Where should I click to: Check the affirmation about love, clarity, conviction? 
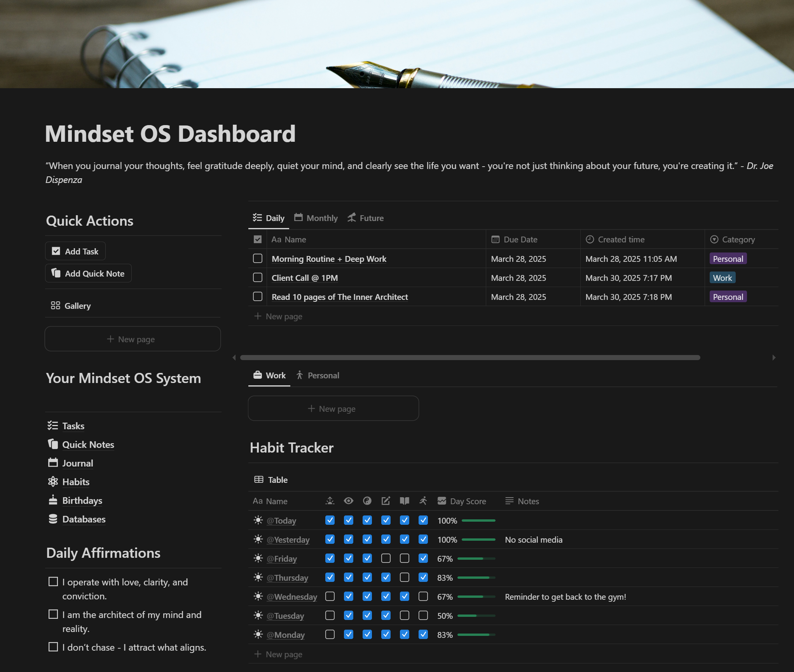click(x=53, y=581)
